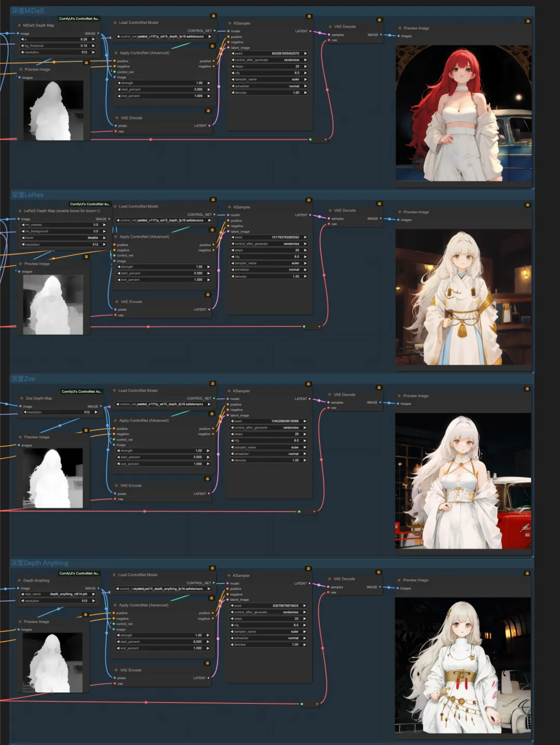The height and width of the screenshot is (745, 560).
Task: Click the badge icon on VAE Encode in the Zoe group
Action: point(207,478)
